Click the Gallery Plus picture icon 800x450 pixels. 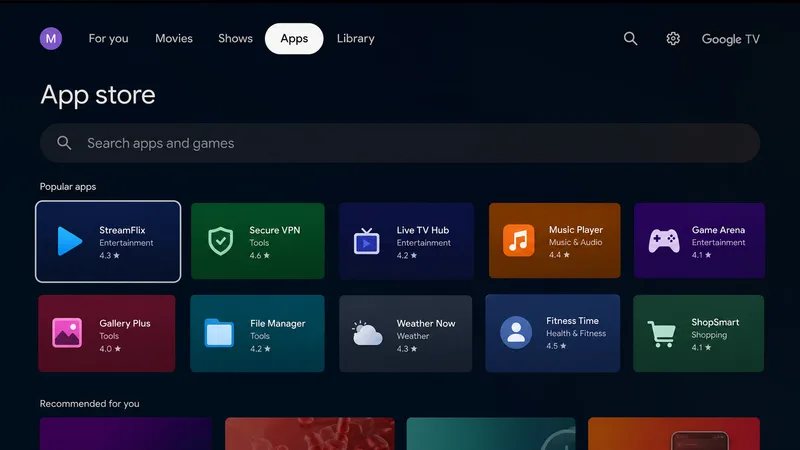point(67,333)
